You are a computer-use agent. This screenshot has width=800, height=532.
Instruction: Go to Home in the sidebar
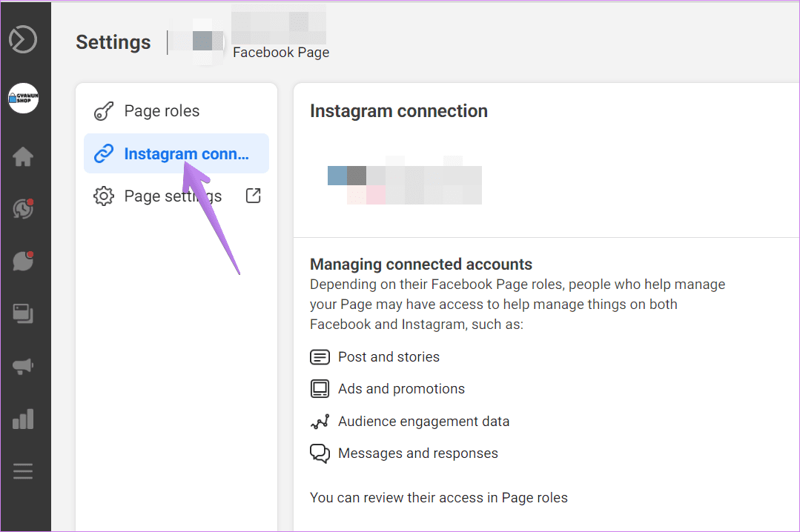point(23,156)
